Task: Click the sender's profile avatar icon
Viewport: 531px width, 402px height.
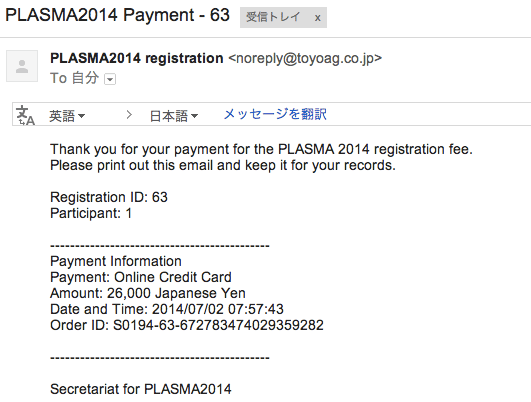Action: point(22,66)
